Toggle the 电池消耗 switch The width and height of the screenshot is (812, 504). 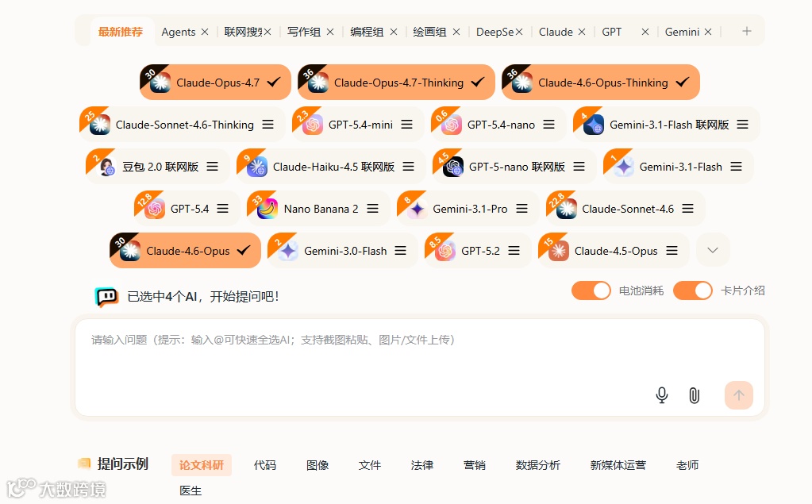(x=591, y=290)
